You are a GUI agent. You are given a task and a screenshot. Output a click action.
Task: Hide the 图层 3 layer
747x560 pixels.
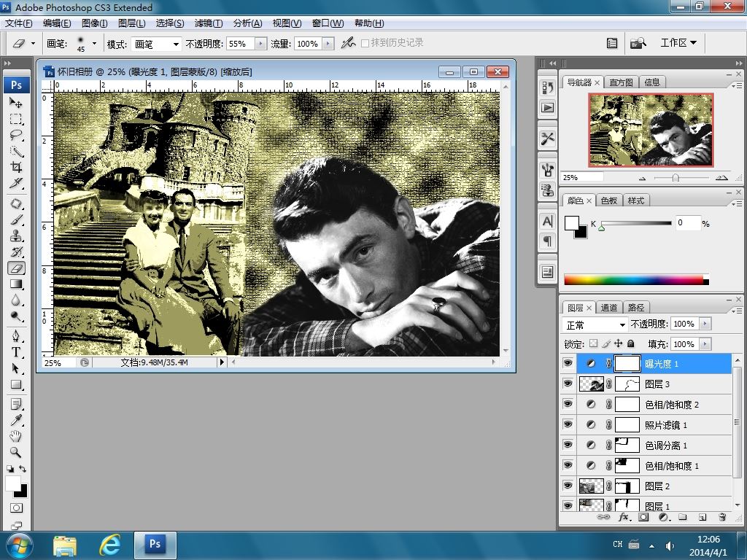tap(568, 384)
